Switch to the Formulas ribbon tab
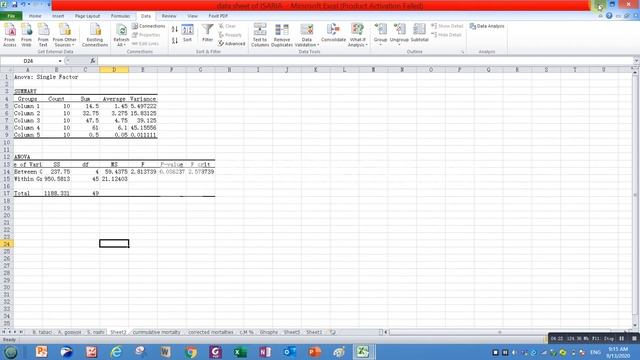The image size is (640, 360). [x=120, y=16]
